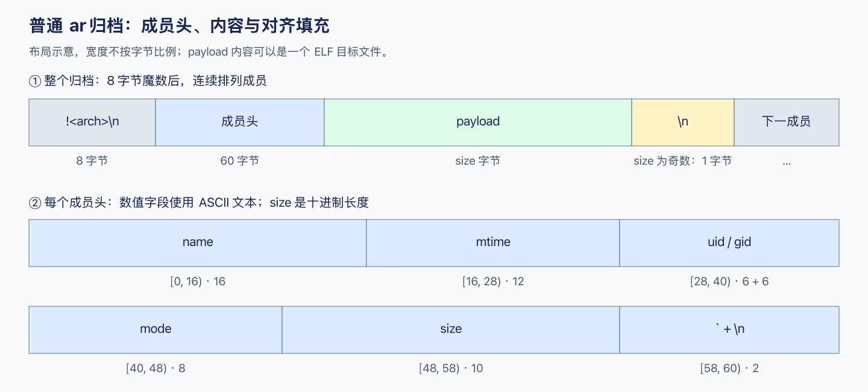
Task: Select the "mode" field block
Action: point(156,330)
